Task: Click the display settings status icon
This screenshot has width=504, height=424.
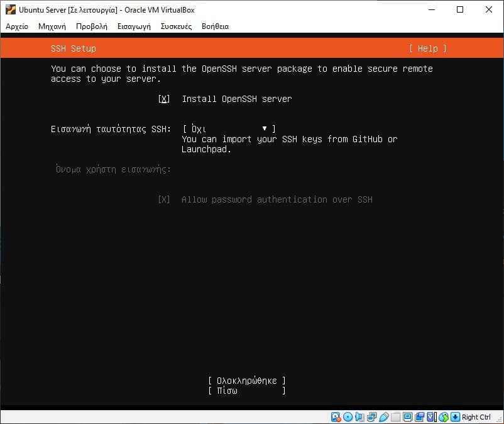Action: click(x=408, y=417)
